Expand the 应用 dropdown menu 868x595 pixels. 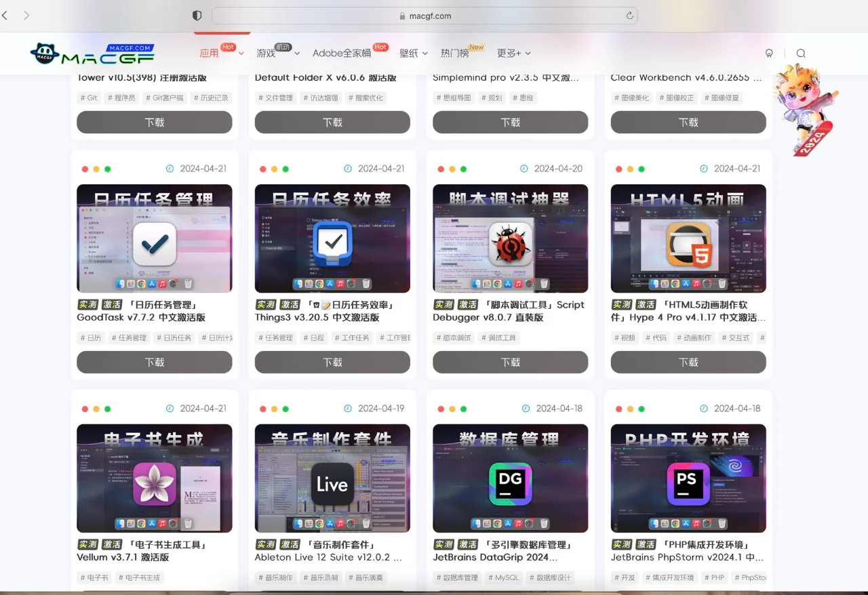click(x=210, y=53)
